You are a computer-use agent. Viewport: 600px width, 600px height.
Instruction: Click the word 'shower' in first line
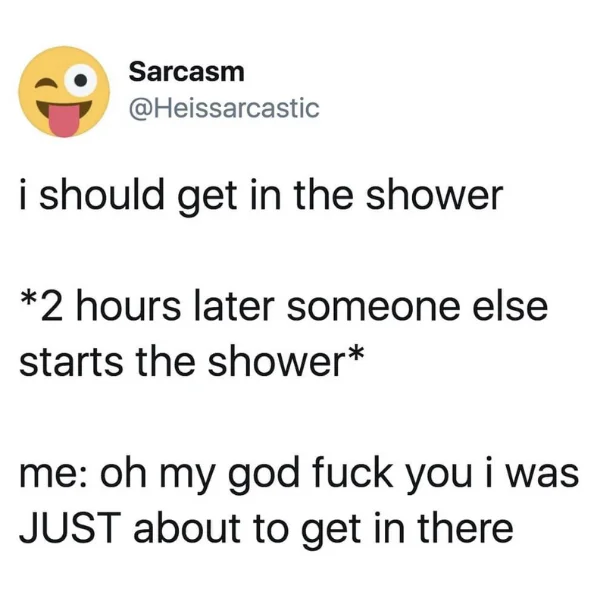(434, 196)
